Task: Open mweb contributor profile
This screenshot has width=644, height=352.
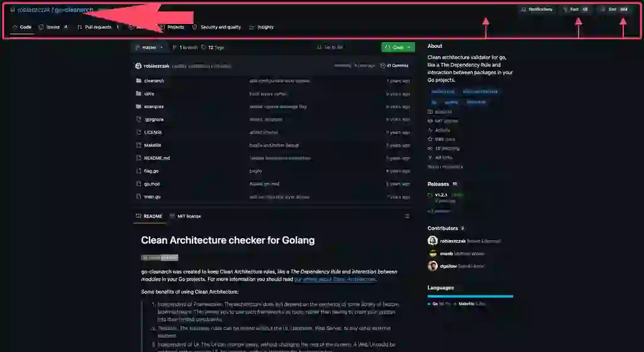Action: tap(446, 253)
